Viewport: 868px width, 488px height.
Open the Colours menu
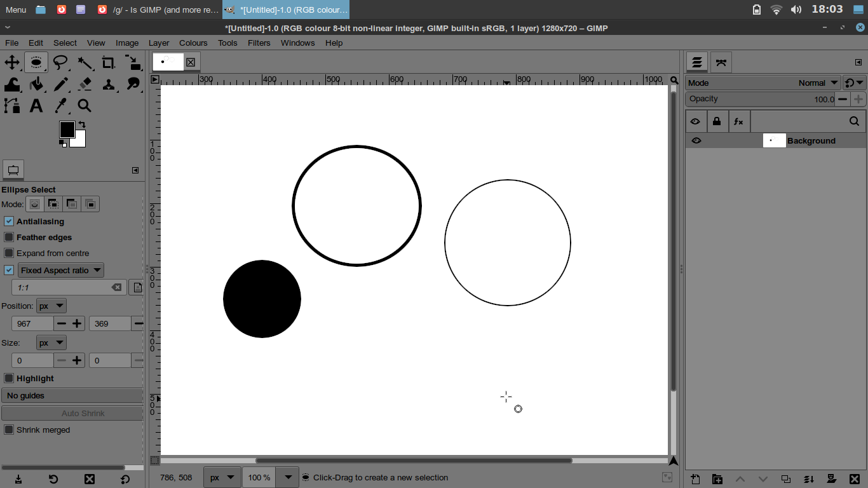[x=193, y=43]
